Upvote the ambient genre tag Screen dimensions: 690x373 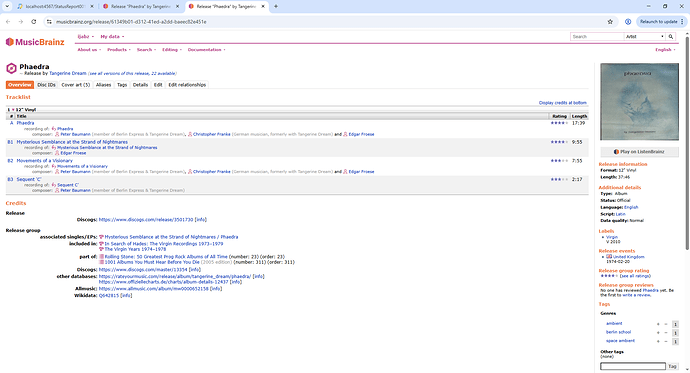click(658, 324)
